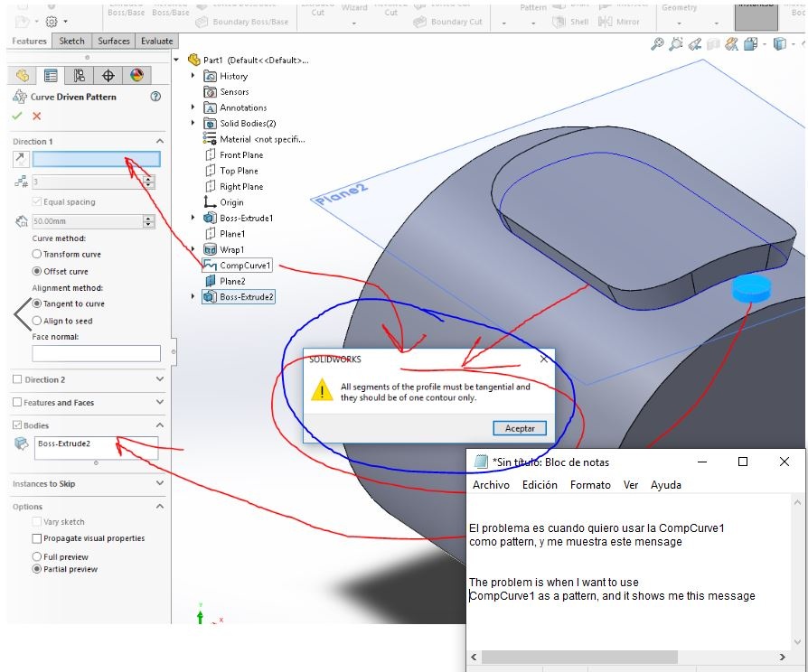Screen dimensions: 808x672
Task: Click the Dynamic Annotation Views icon
Action: (732, 44)
